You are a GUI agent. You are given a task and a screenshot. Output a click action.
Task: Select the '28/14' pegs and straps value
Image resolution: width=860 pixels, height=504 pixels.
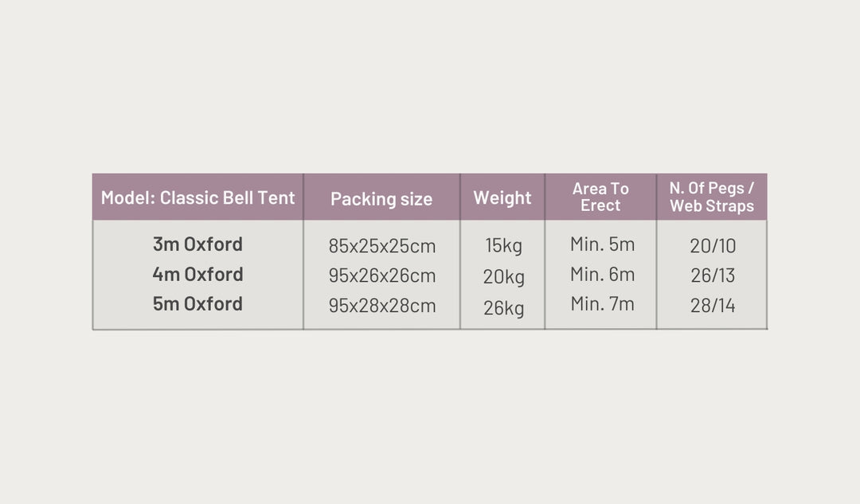[713, 306]
